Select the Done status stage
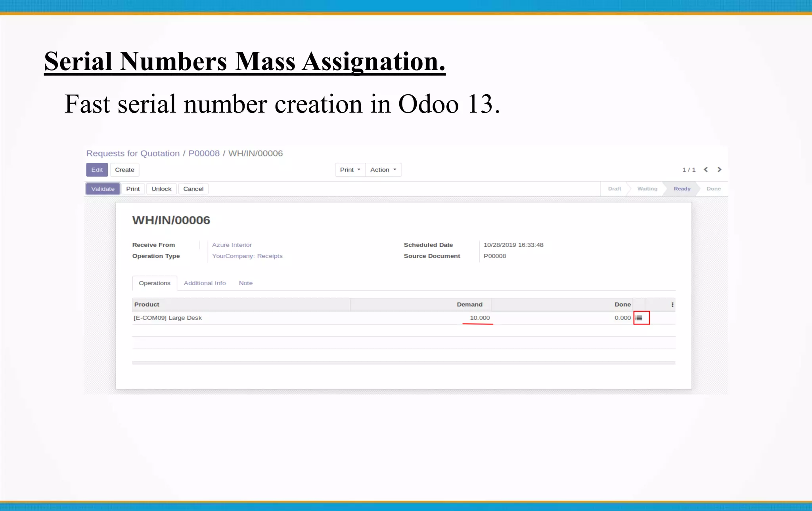Image resolution: width=812 pixels, height=511 pixels. 714,189
